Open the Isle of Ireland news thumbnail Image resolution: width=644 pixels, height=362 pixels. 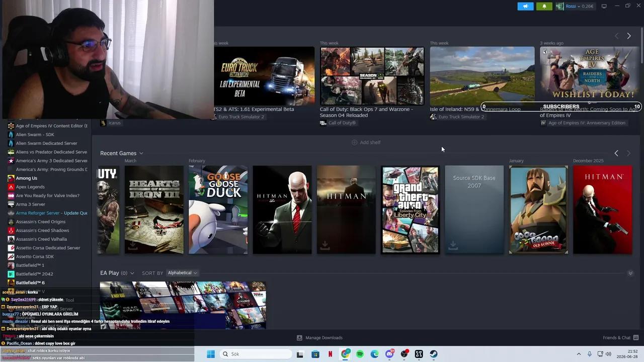(x=482, y=76)
